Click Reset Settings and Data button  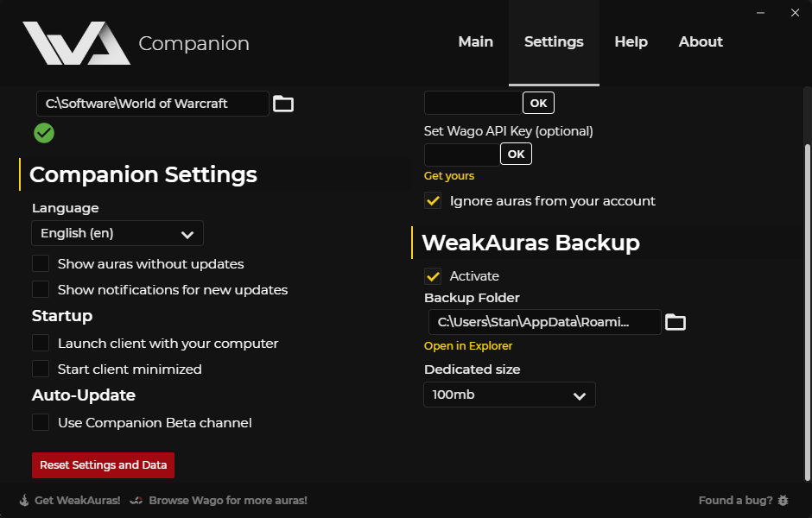(x=103, y=464)
